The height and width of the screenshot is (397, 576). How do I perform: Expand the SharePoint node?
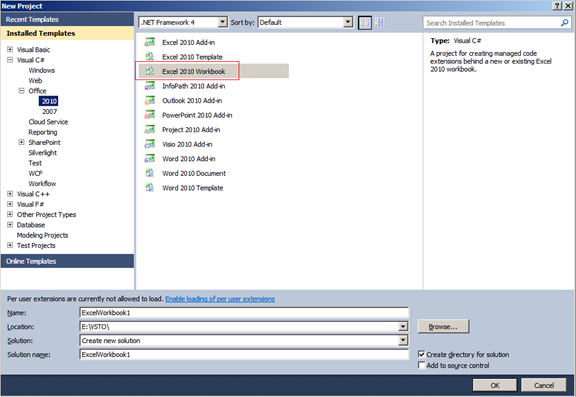pos(21,142)
